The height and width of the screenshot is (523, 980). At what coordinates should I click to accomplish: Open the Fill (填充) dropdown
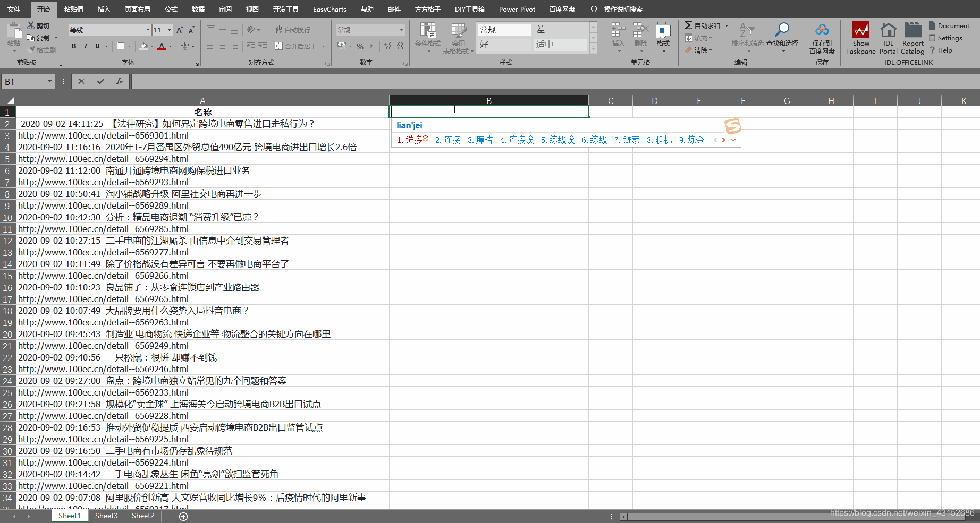(699, 38)
